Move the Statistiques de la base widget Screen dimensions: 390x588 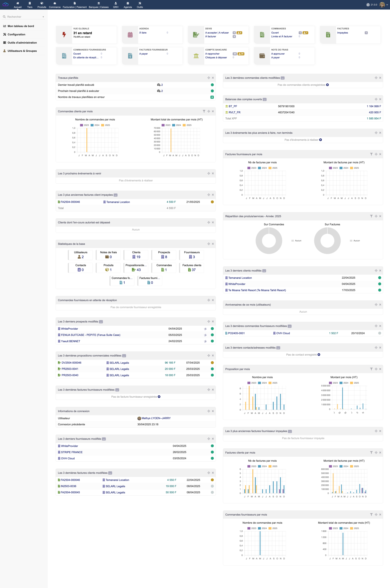[209, 244]
